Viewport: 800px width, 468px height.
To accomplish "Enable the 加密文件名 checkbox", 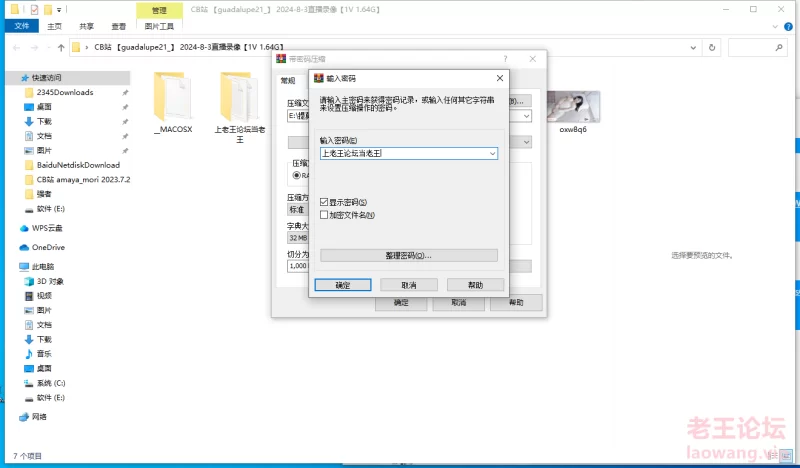I will pos(324,215).
